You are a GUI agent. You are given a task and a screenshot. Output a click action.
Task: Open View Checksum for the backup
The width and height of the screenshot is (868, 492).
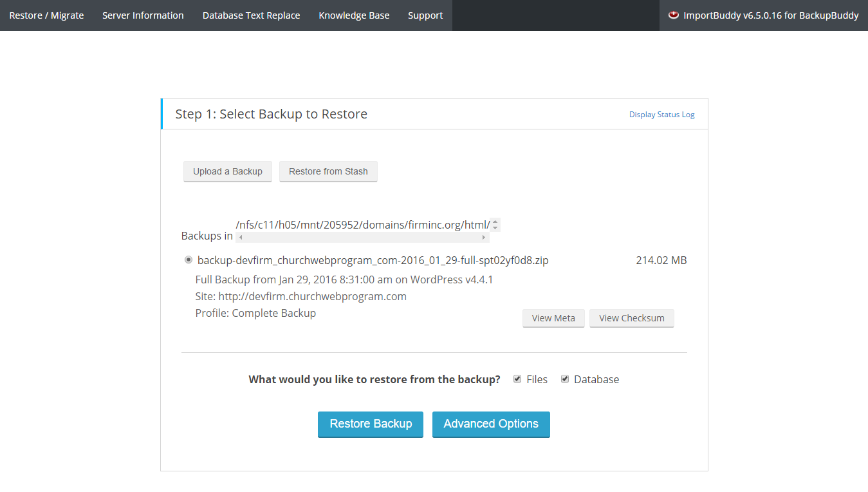[x=631, y=318]
